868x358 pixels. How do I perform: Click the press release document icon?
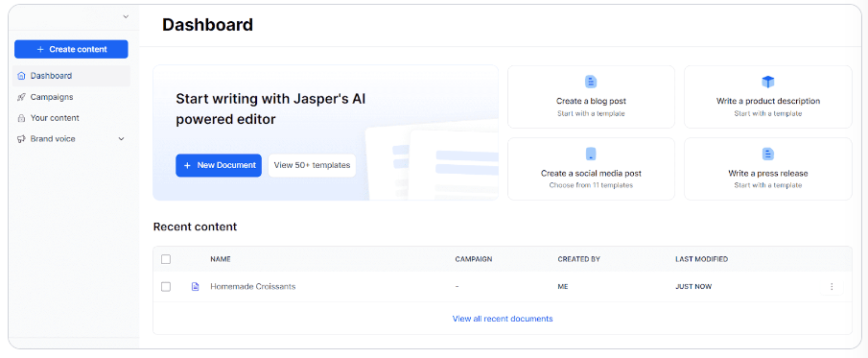coord(768,155)
